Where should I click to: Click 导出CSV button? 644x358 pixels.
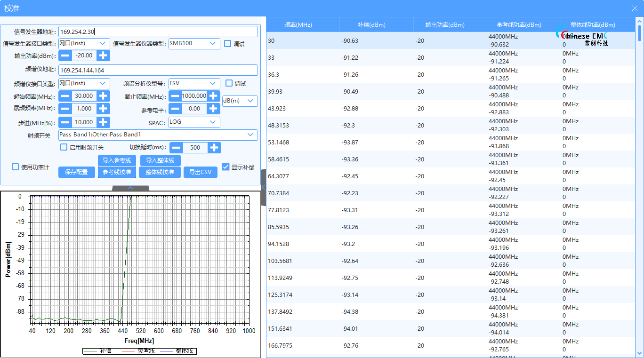click(201, 172)
